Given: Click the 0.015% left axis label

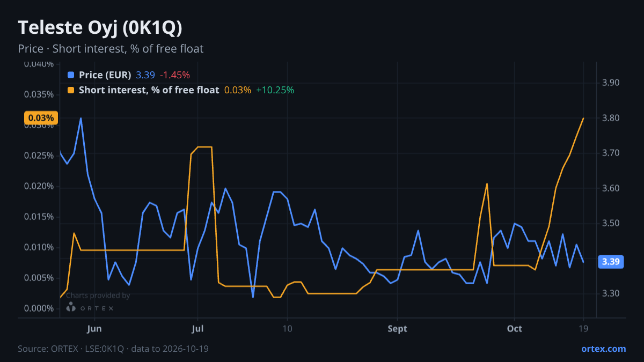Looking at the screenshot, I should (39, 217).
